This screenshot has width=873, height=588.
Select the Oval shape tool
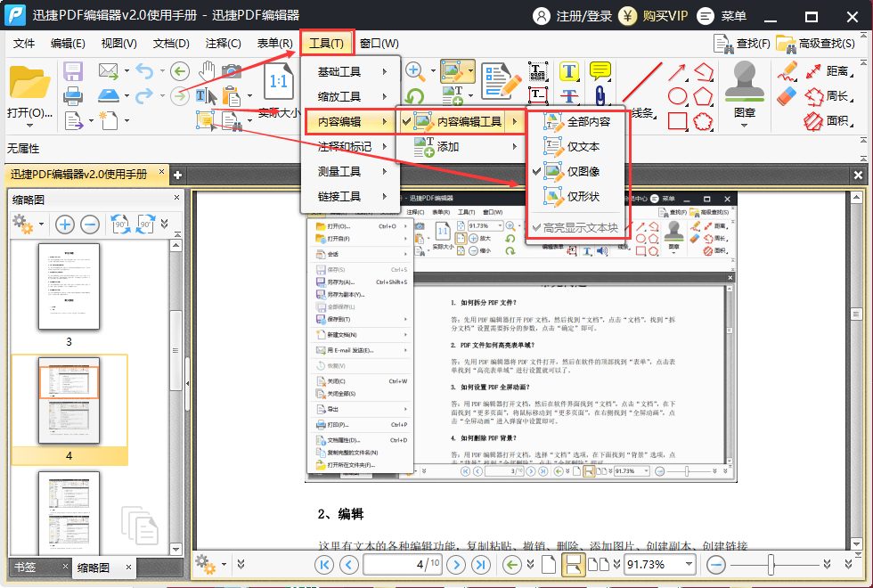click(677, 96)
